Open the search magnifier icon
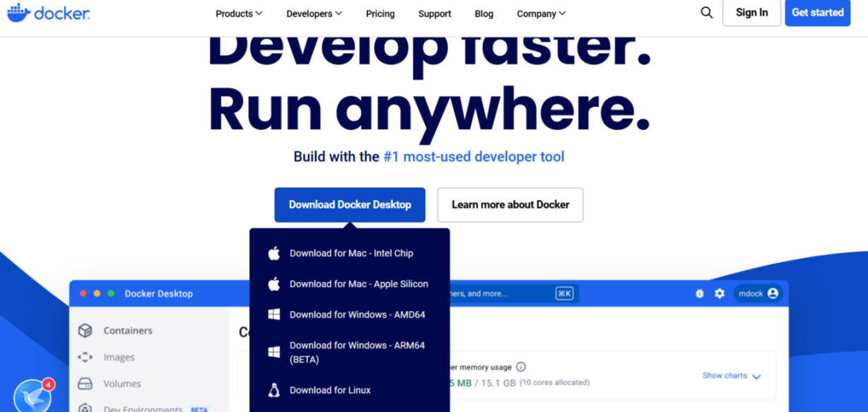This screenshot has height=412, width=868. pos(706,13)
